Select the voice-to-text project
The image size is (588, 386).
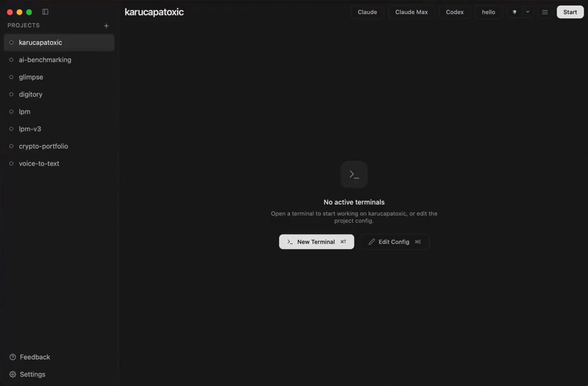pos(59,163)
